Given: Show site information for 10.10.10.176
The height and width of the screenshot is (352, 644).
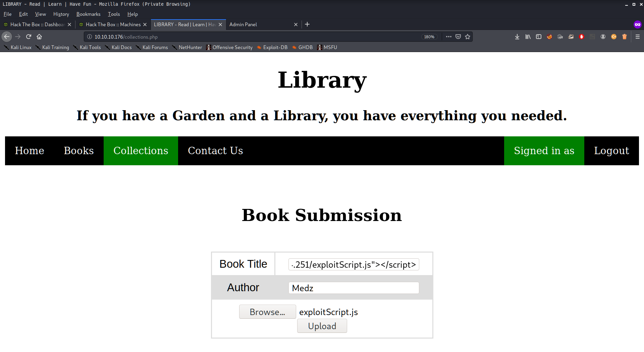Looking at the screenshot, I should click(90, 37).
